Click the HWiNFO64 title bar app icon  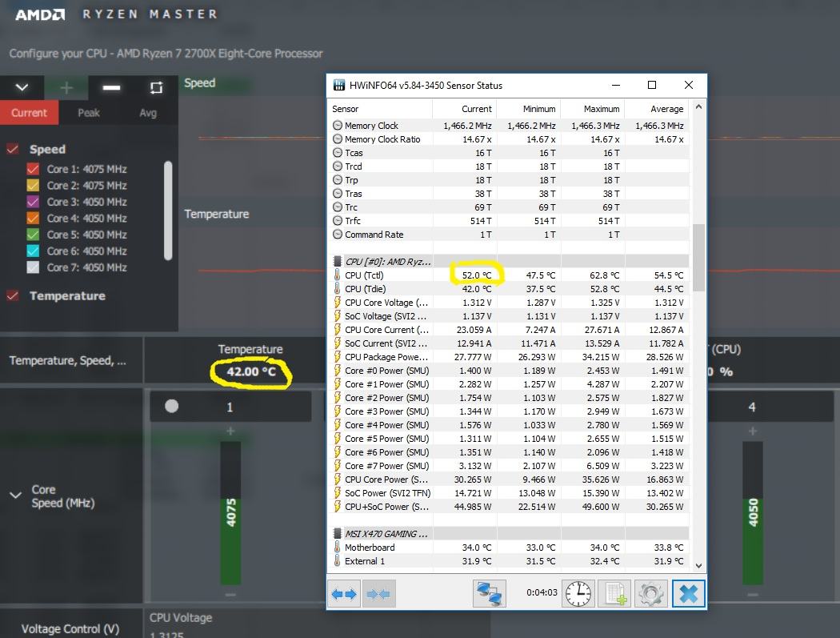pyautogui.click(x=338, y=85)
